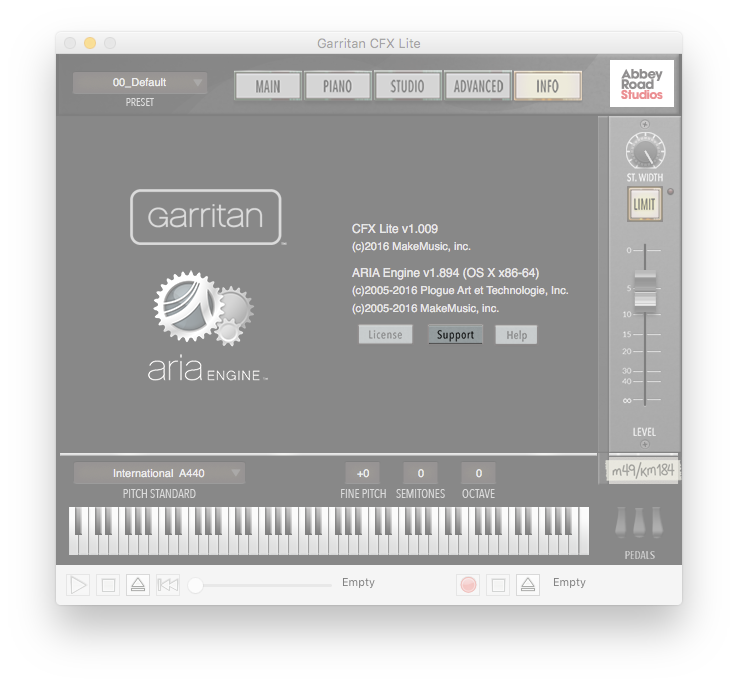Click the plus icon below LEVEL label
The height and width of the screenshot is (685, 738).
coord(645,444)
